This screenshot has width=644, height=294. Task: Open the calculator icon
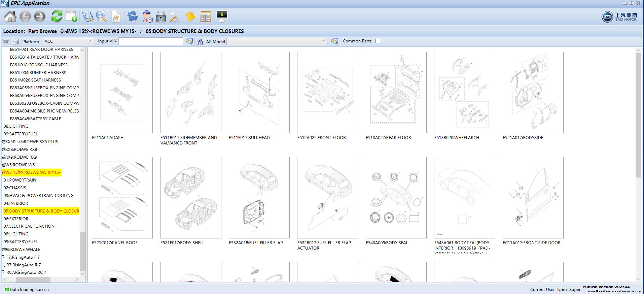click(205, 17)
